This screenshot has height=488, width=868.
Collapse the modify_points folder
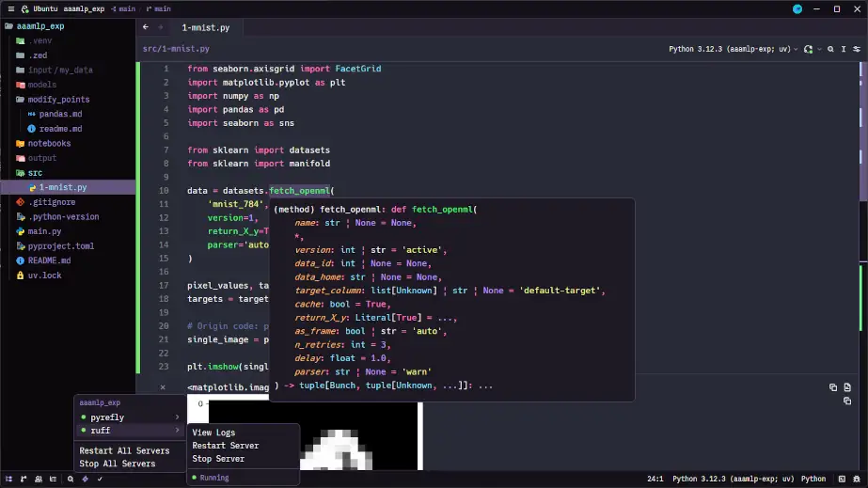[x=68, y=100]
